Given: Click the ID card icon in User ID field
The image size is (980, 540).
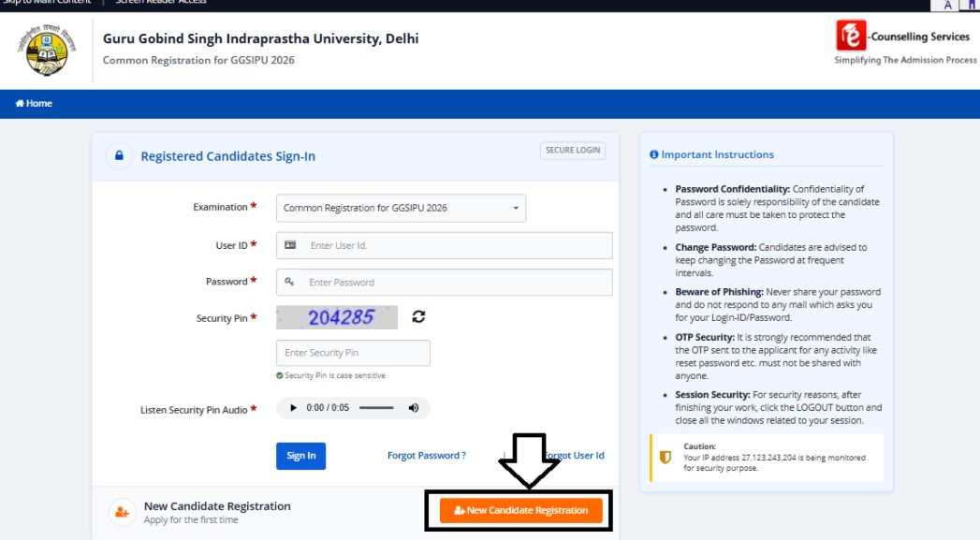Looking at the screenshot, I should tap(290, 245).
